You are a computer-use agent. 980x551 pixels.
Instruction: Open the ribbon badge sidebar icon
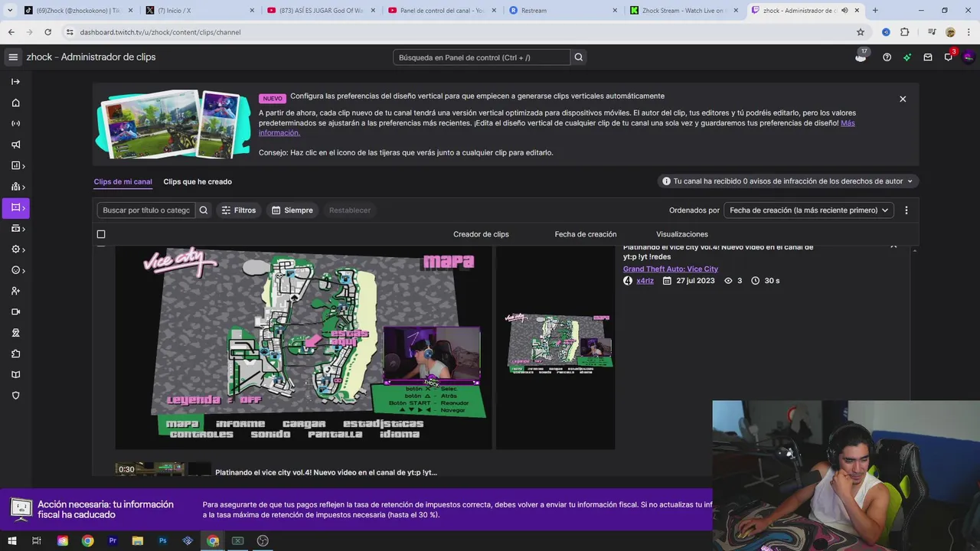coord(15,333)
